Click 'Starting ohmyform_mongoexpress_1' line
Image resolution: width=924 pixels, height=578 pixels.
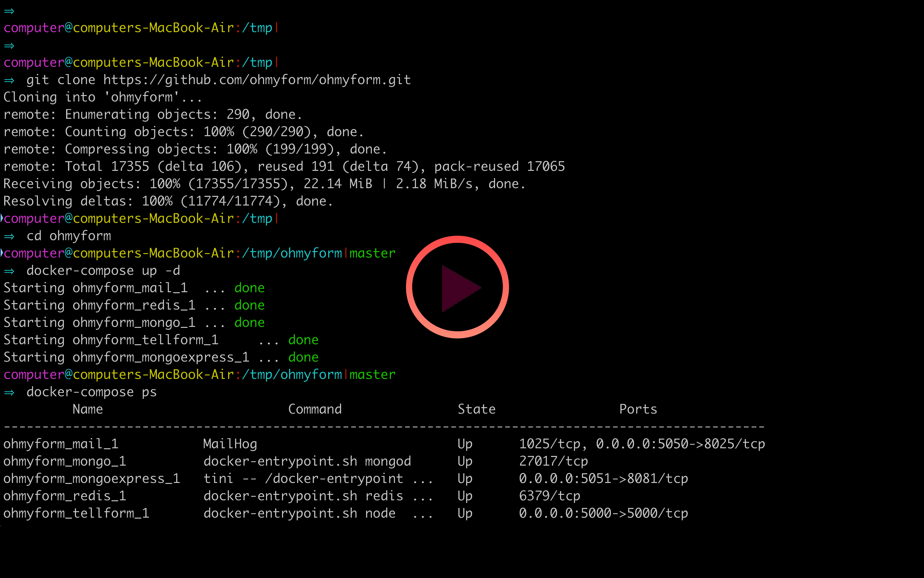click(161, 357)
